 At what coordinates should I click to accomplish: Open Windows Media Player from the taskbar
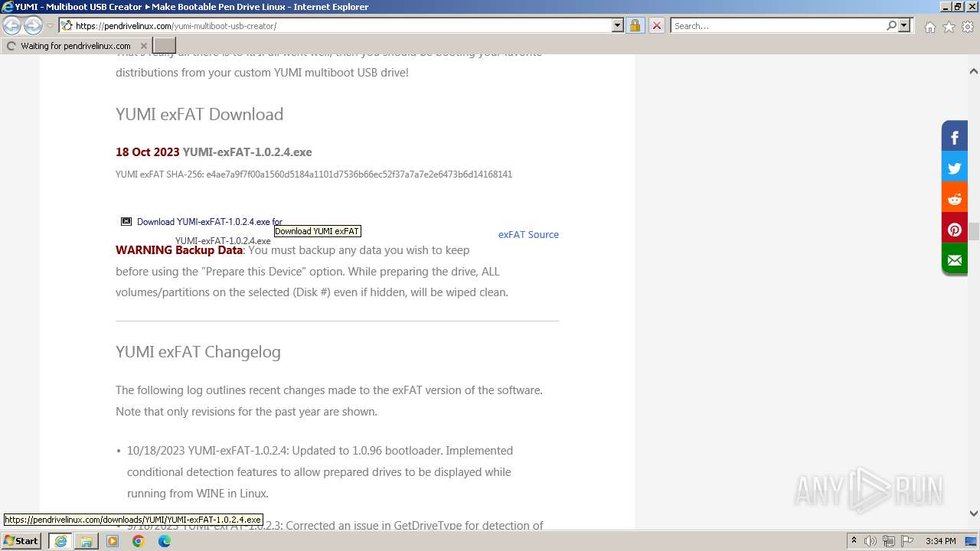[113, 540]
